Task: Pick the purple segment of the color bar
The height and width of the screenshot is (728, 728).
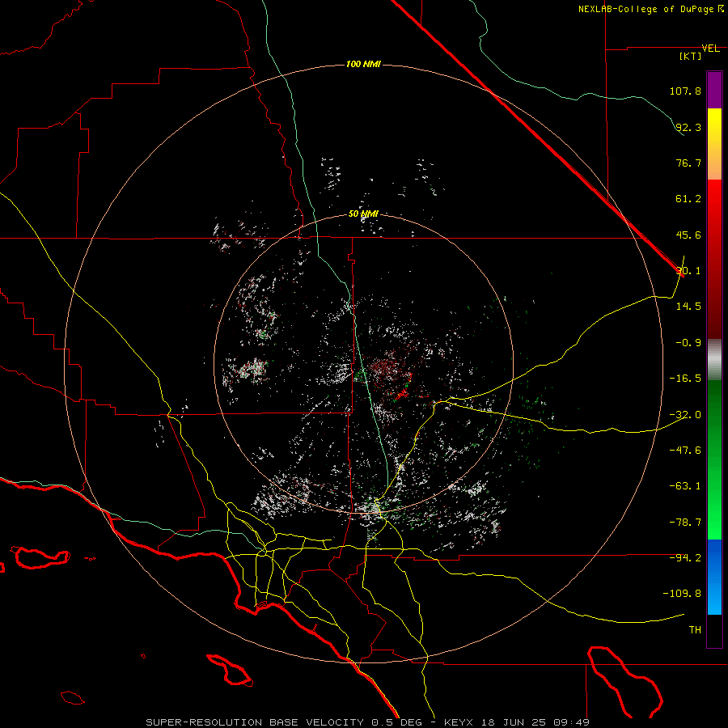Action: [x=714, y=90]
